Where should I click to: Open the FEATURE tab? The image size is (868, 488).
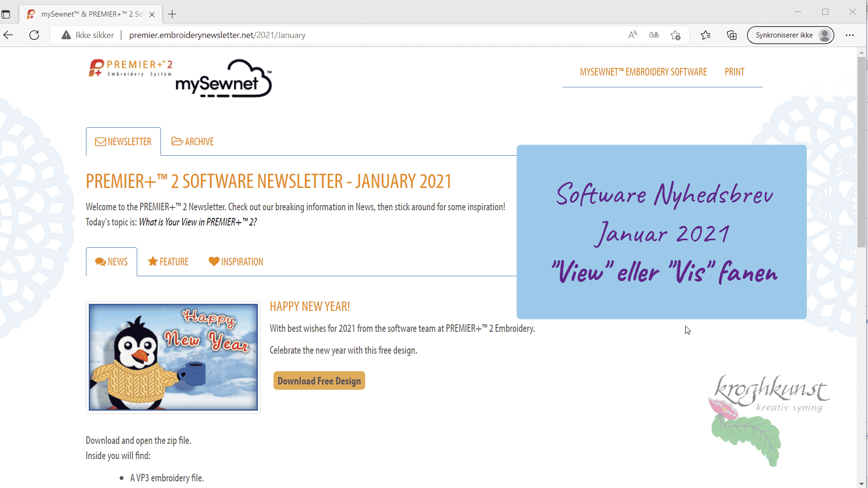point(168,262)
